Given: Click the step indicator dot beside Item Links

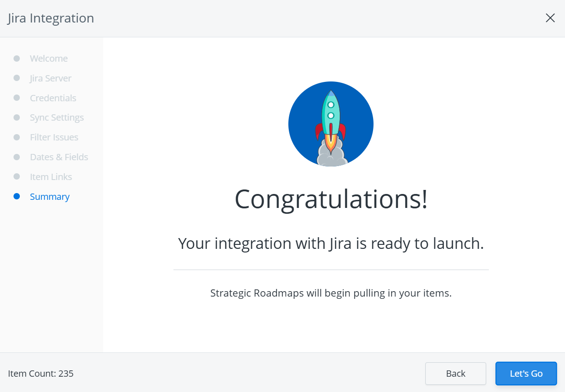Looking at the screenshot, I should click(x=17, y=176).
